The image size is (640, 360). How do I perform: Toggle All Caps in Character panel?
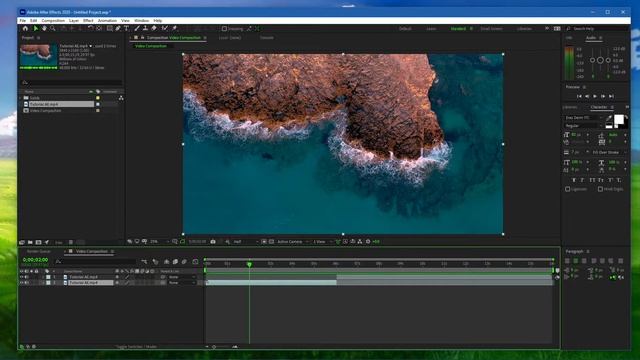(592, 180)
